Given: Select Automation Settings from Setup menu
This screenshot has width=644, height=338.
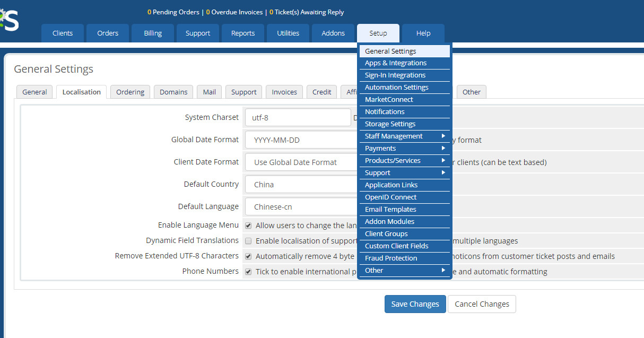Looking at the screenshot, I should click(x=396, y=87).
